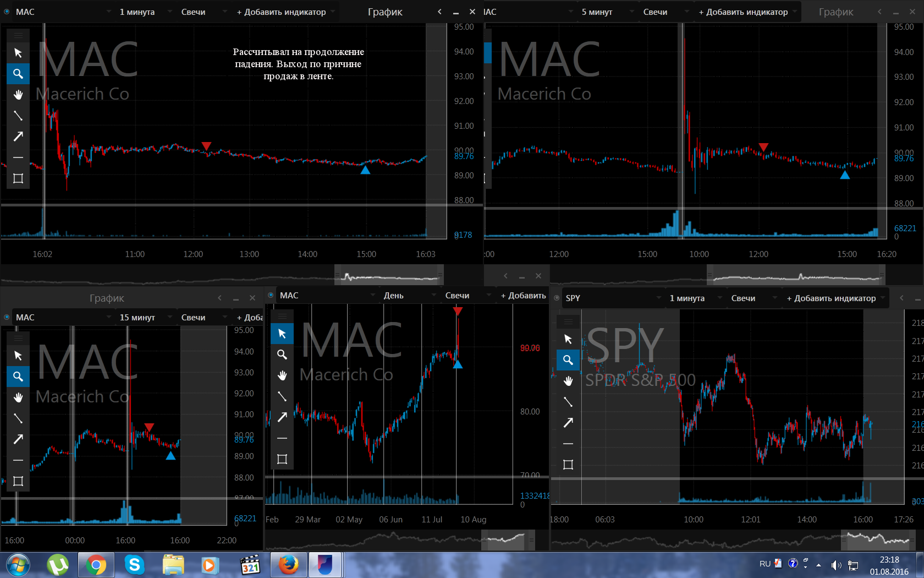Select the arrow line tool in the SPY chart
Viewport: 924px width, 578px height.
click(x=568, y=423)
